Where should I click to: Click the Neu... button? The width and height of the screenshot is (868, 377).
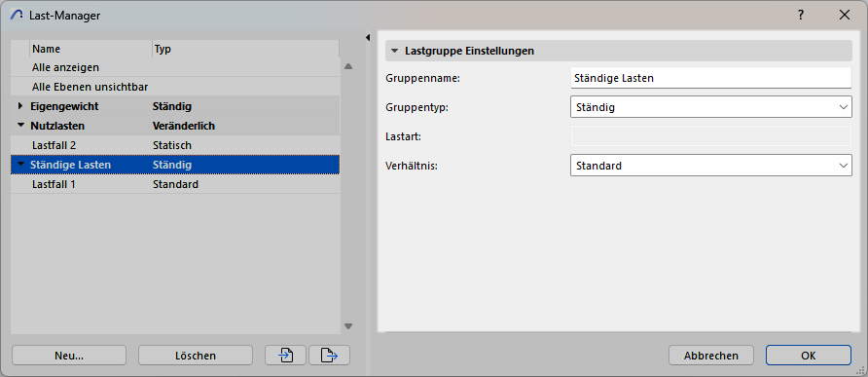point(69,356)
